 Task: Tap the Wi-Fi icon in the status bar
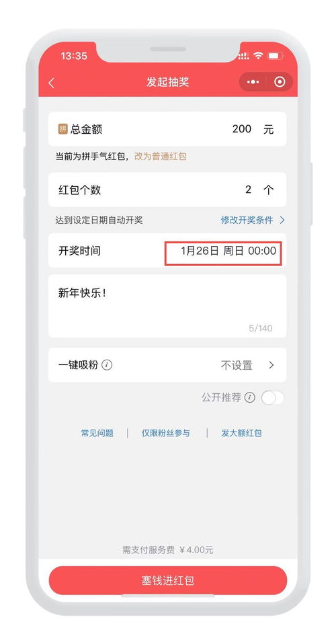point(258,55)
